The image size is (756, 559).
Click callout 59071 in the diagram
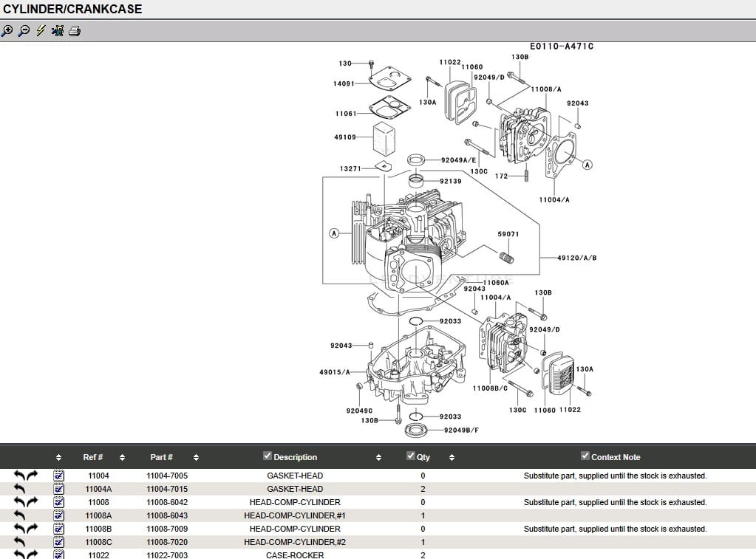click(x=508, y=234)
